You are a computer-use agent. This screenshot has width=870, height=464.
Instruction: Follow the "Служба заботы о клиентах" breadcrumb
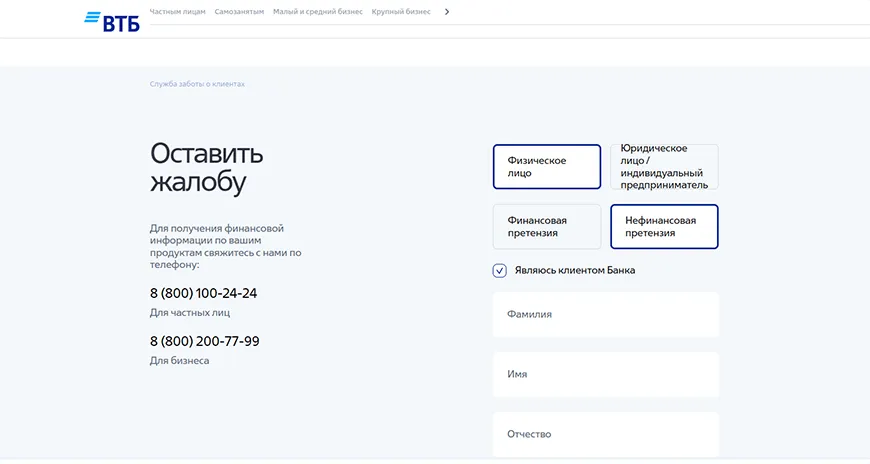coord(197,84)
